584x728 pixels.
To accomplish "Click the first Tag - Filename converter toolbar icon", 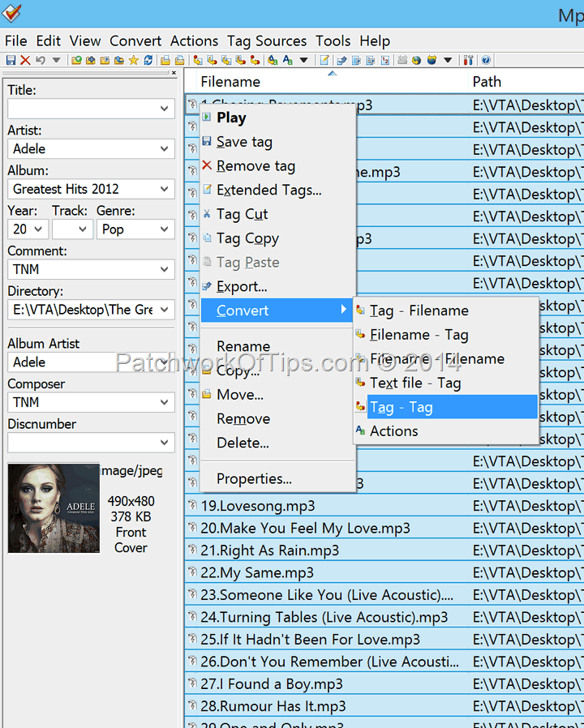I will [198, 60].
